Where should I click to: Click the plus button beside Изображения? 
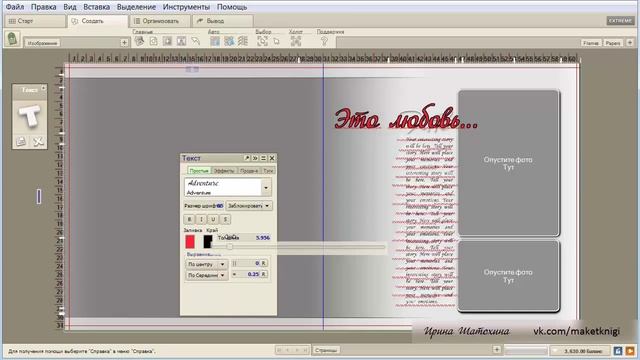click(x=124, y=42)
